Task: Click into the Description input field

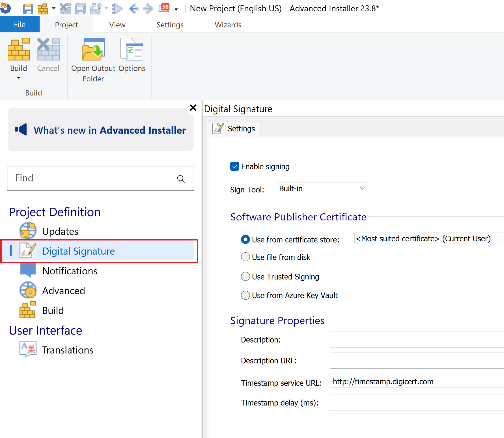Action: 417,340
